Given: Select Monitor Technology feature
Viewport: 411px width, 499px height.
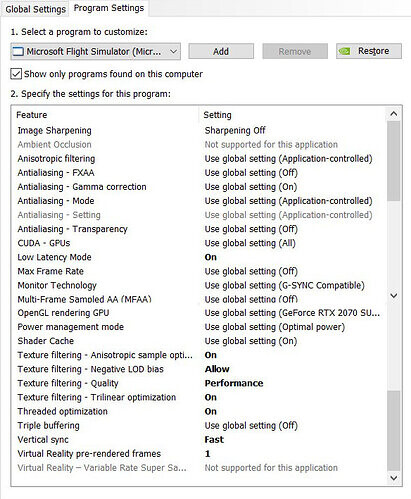Looking at the screenshot, I should pyautogui.click(x=57, y=285).
